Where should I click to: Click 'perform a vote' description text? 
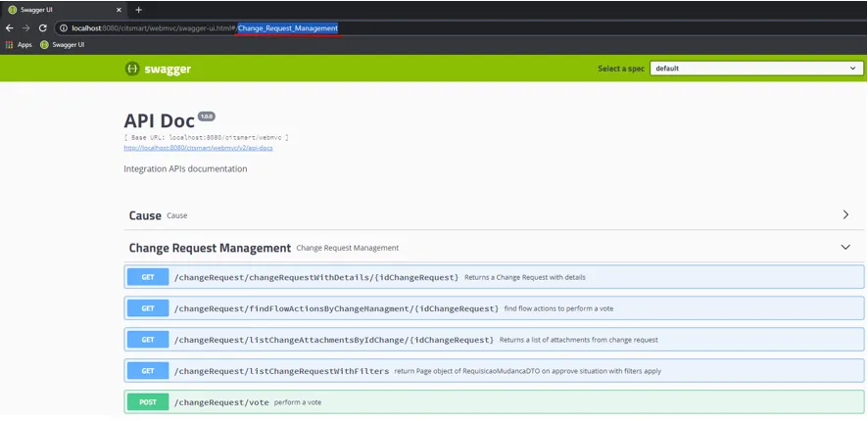point(297,402)
